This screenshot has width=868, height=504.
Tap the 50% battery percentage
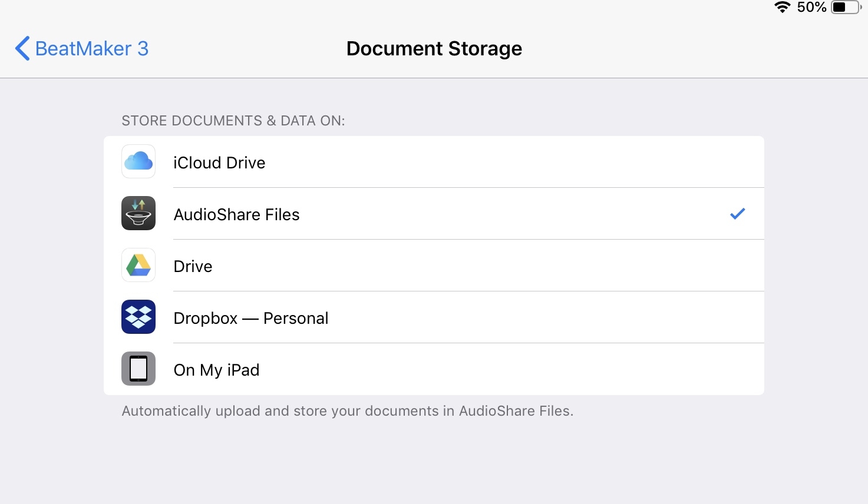pos(811,7)
